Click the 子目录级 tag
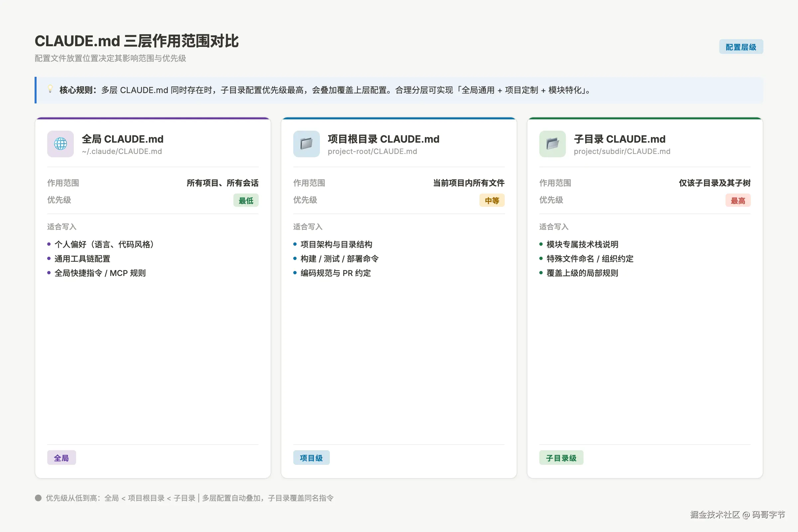The height and width of the screenshot is (532, 798). 561,458
